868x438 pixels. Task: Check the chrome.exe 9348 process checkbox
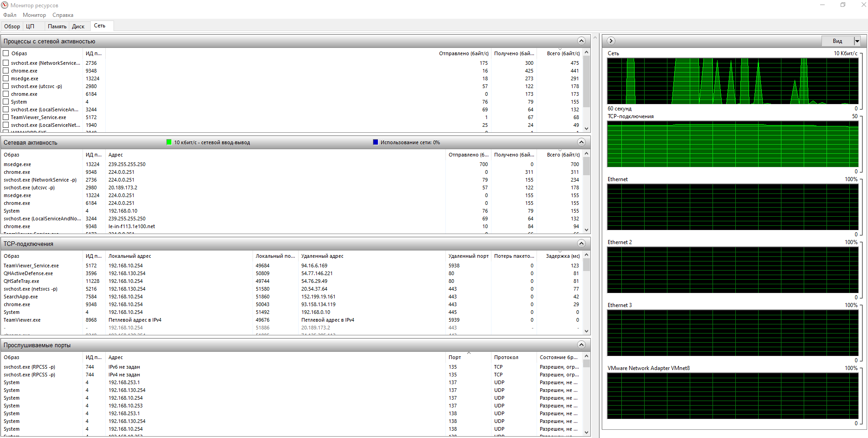[6, 71]
